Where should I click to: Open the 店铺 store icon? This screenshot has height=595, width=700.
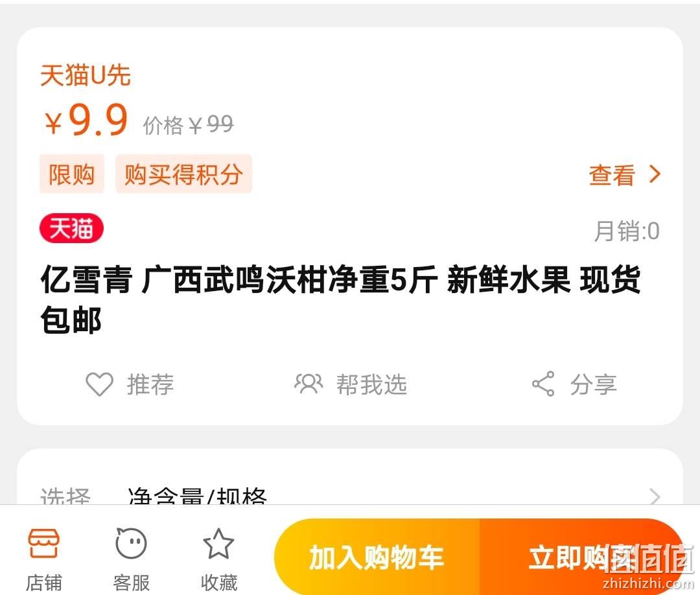pyautogui.click(x=43, y=543)
